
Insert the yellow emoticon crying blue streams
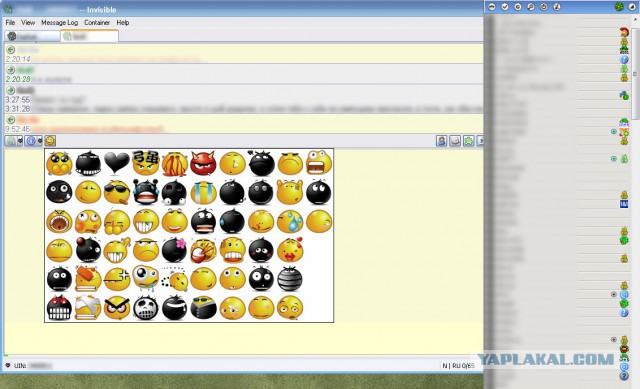pos(203,193)
